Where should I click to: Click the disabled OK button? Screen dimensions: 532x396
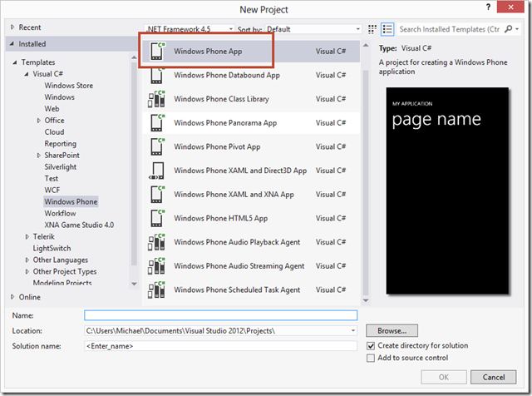(x=443, y=377)
